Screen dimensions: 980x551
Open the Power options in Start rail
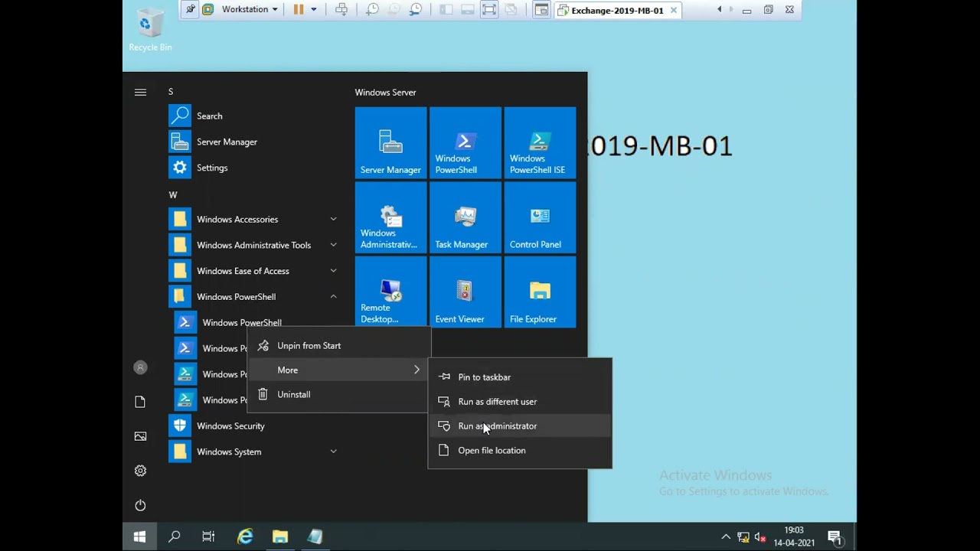coord(140,506)
